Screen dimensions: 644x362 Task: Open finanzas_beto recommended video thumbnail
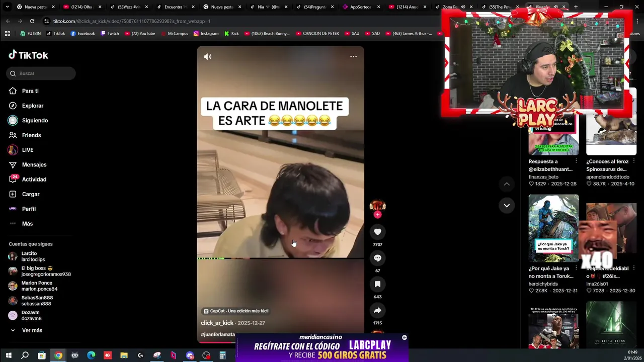coord(553,136)
